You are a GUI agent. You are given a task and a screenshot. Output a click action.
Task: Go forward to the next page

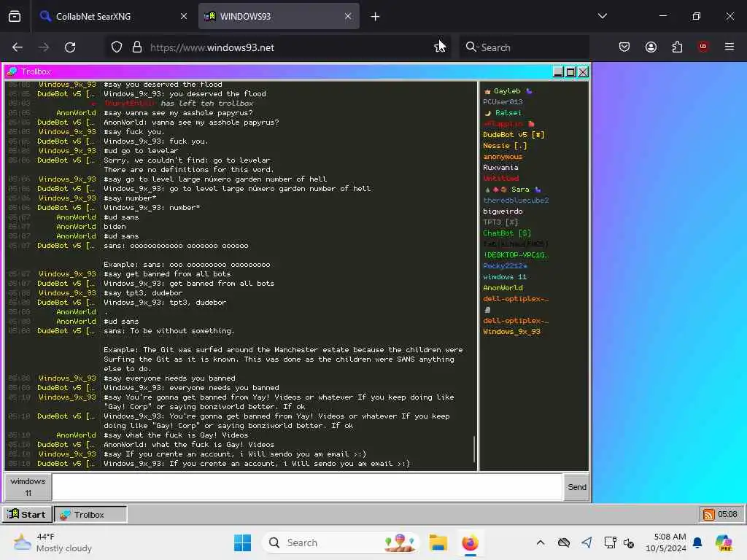coord(44,47)
